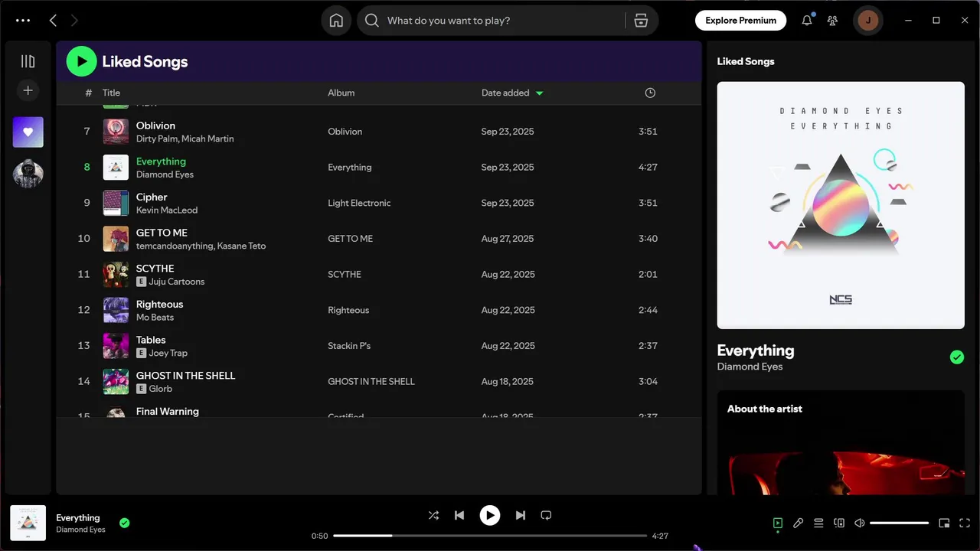Viewport: 980px width, 551px height.
Task: Open the Everything title in Now Playing panel
Action: pos(756,350)
